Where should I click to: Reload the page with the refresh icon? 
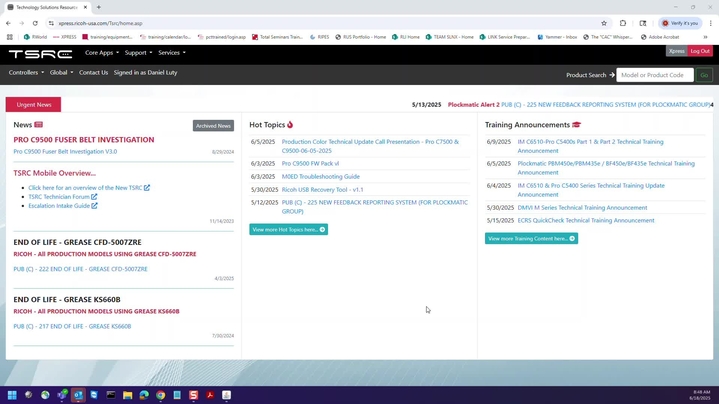[x=35, y=23]
